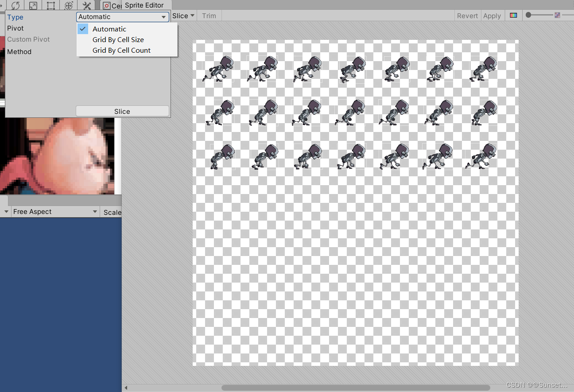The width and height of the screenshot is (574, 392).
Task: Click the Slice button in popup
Action: tap(122, 111)
